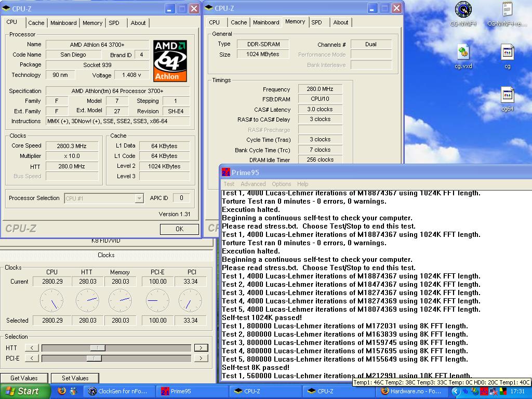Image resolution: width=532 pixels, height=399 pixels.
Task: Click the HTT slider thumb in ClockGen
Action: [97, 348]
